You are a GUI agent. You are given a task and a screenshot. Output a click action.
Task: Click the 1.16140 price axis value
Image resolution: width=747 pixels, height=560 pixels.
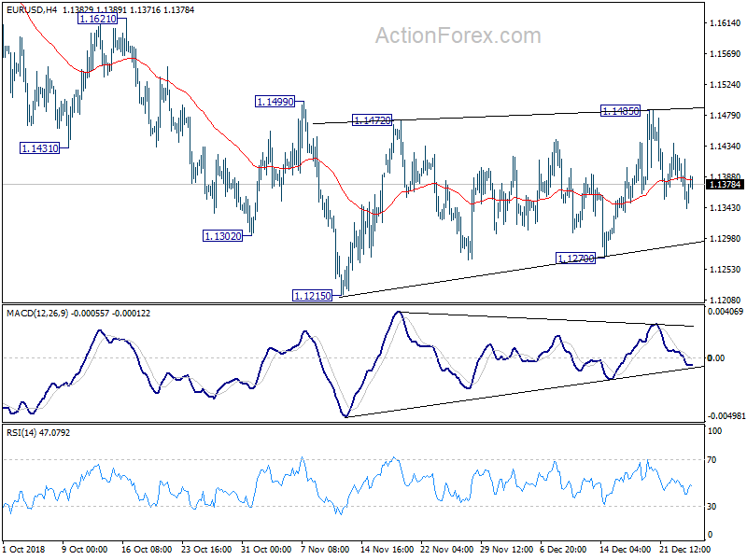tap(725, 22)
